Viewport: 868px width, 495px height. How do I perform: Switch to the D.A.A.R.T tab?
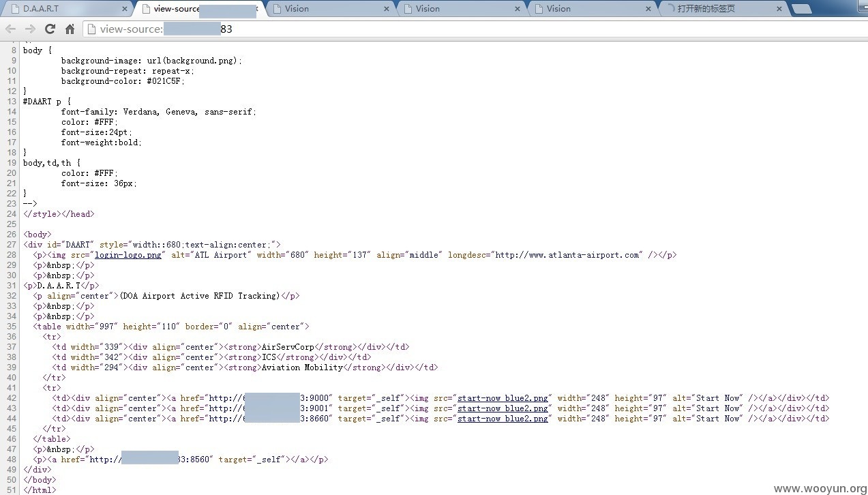[x=66, y=9]
